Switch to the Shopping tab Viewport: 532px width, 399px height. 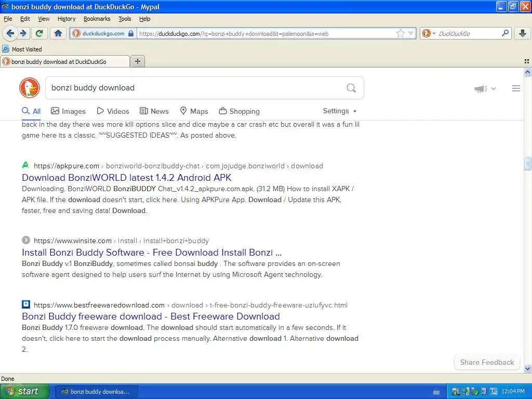point(239,111)
